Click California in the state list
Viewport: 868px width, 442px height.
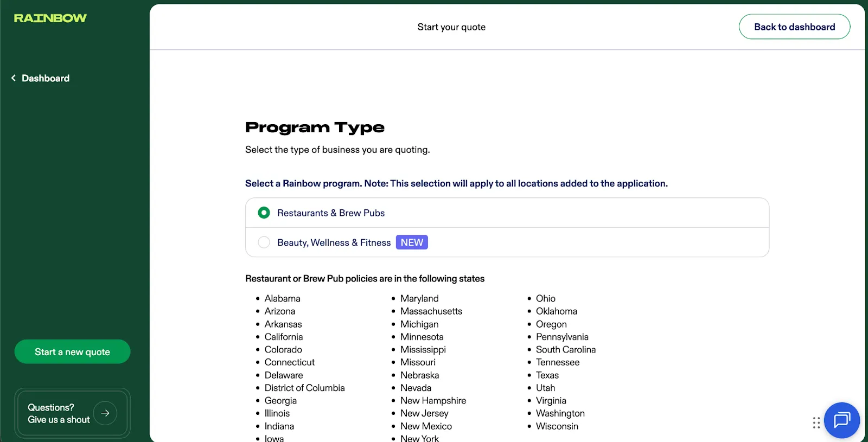click(284, 337)
